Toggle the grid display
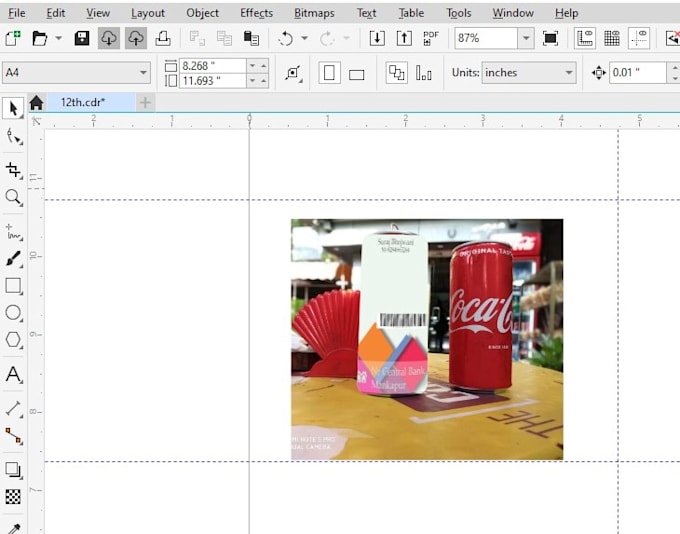680x534 pixels. (612, 38)
